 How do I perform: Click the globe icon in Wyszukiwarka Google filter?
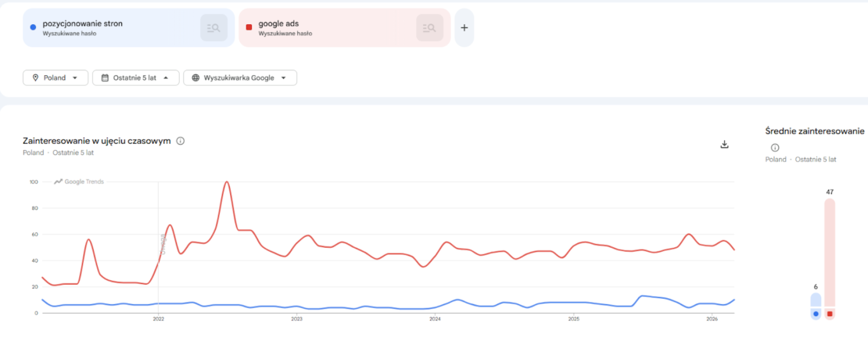click(195, 77)
